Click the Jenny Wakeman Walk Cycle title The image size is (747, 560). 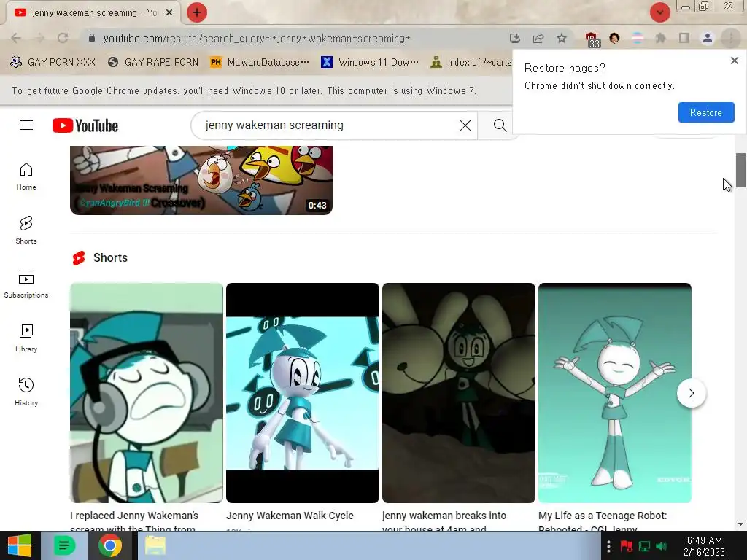[x=290, y=516]
